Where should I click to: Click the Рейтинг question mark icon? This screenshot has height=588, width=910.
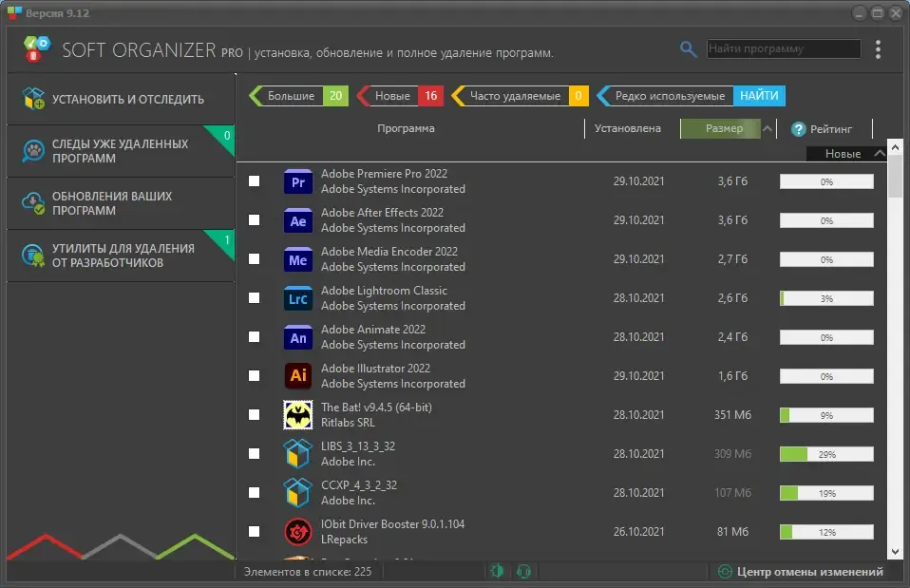coord(799,129)
